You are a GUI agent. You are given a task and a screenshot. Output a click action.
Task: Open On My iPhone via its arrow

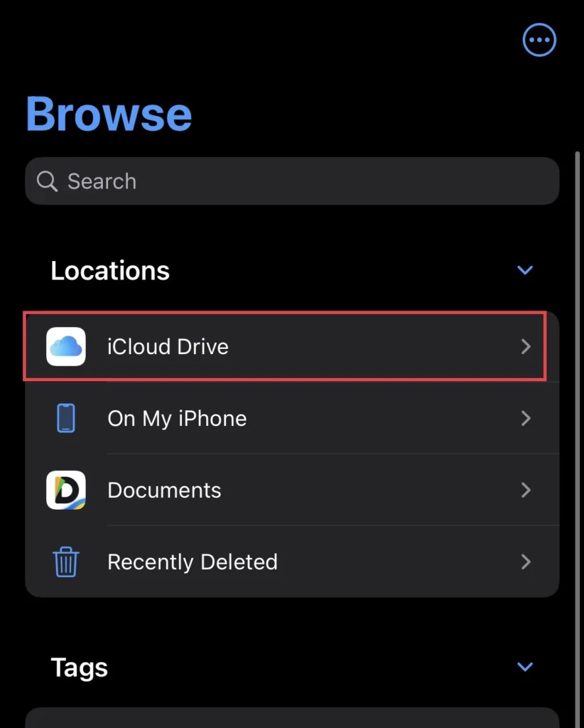point(526,418)
